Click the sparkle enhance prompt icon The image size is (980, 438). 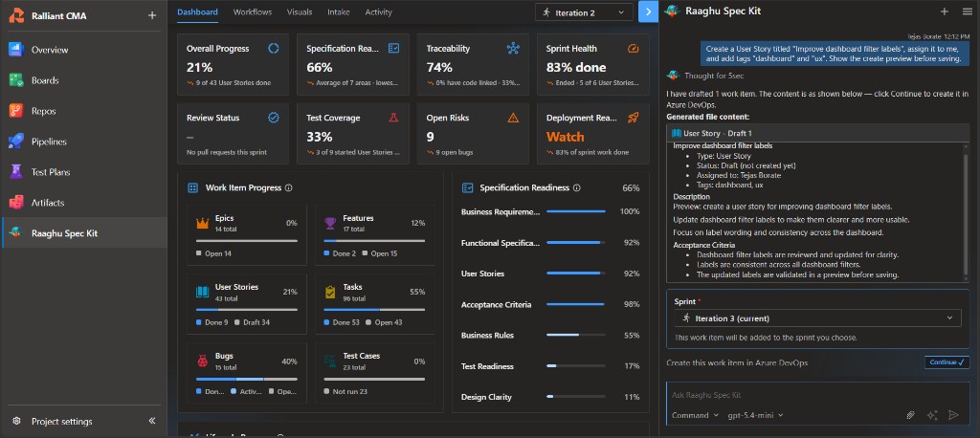click(932, 415)
